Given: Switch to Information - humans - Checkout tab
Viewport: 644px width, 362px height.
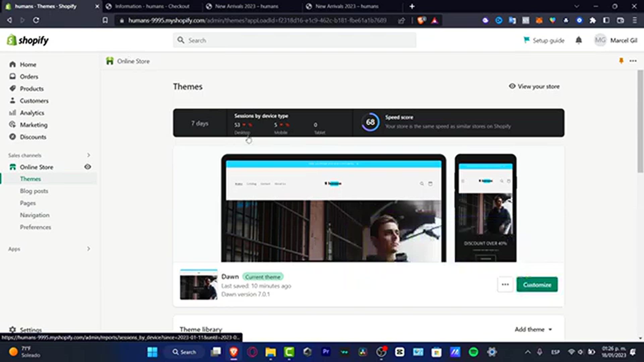Looking at the screenshot, I should click(x=152, y=6).
